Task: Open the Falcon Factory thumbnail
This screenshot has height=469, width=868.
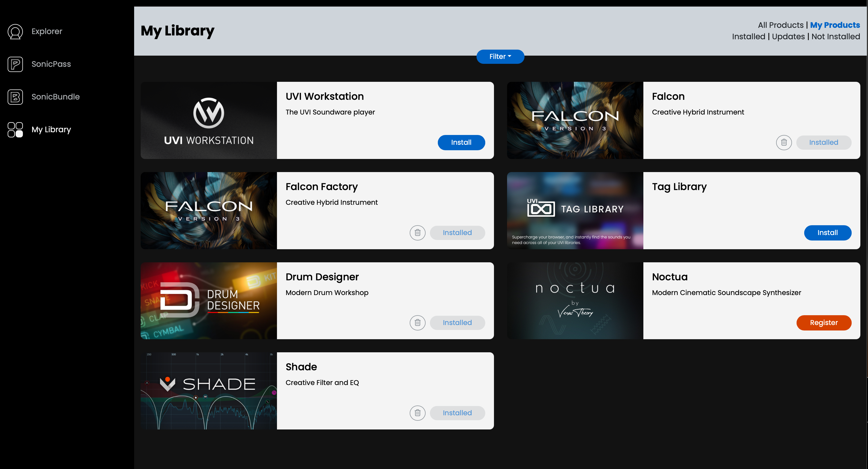Action: click(209, 211)
